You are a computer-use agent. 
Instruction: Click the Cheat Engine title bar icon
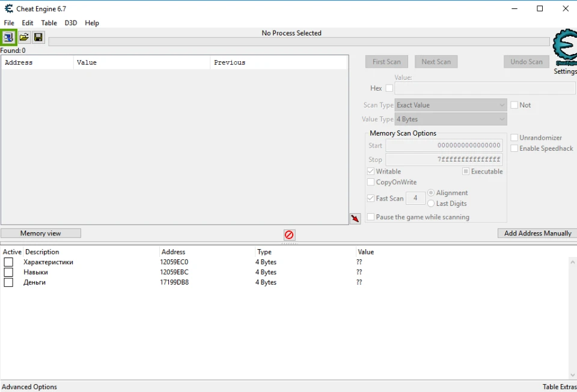click(8, 8)
